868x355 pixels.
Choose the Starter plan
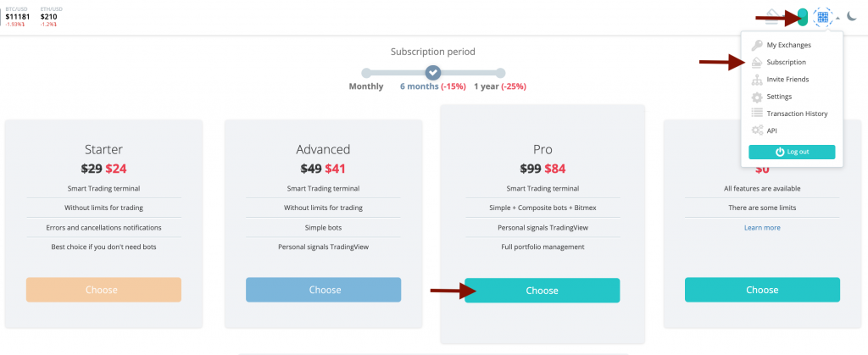[x=103, y=290]
